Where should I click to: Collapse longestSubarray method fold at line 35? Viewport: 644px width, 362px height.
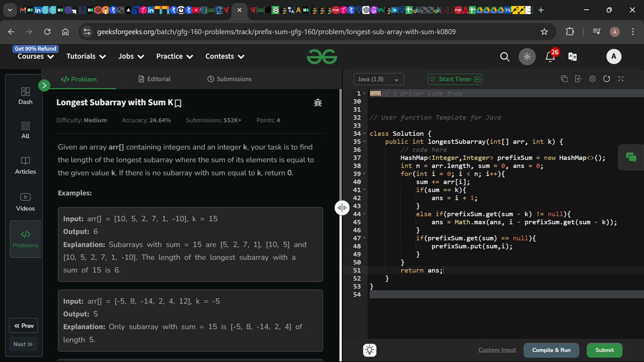(x=364, y=142)
